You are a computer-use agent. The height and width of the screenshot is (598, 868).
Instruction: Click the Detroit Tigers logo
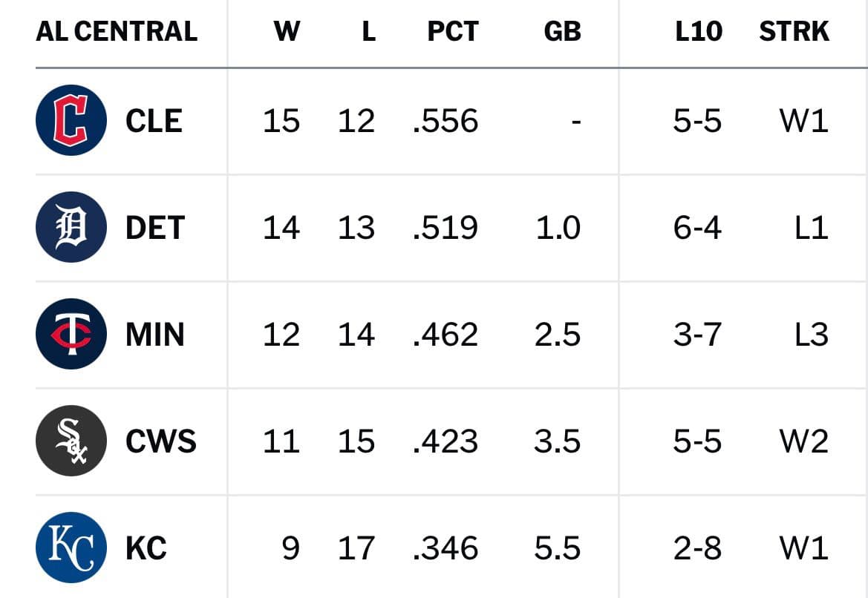pos(71,227)
